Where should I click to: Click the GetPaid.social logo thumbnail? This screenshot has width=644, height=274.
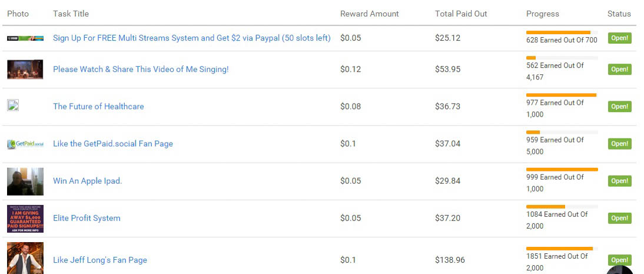25,144
